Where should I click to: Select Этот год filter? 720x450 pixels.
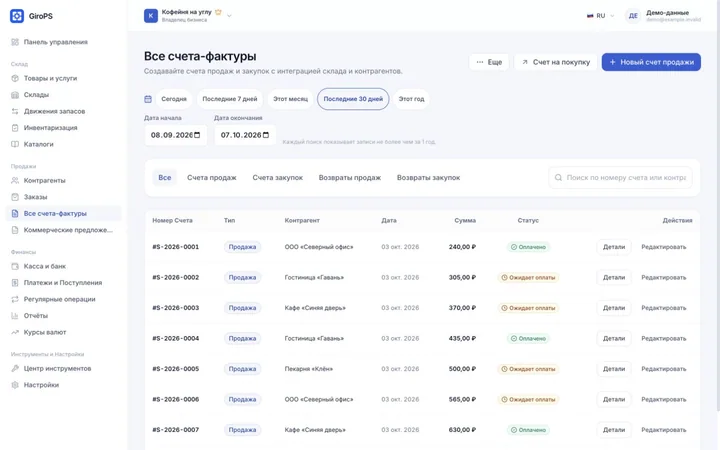(x=411, y=99)
